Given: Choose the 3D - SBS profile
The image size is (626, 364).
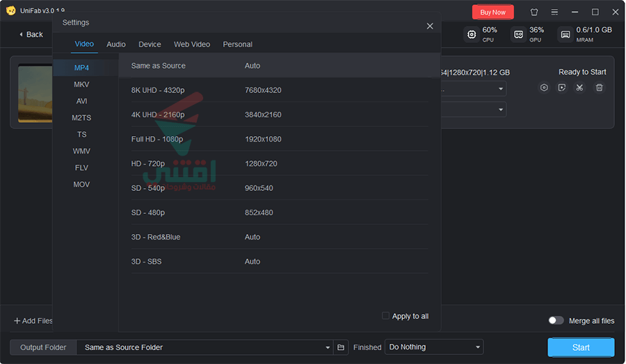Looking at the screenshot, I should tap(280, 261).
